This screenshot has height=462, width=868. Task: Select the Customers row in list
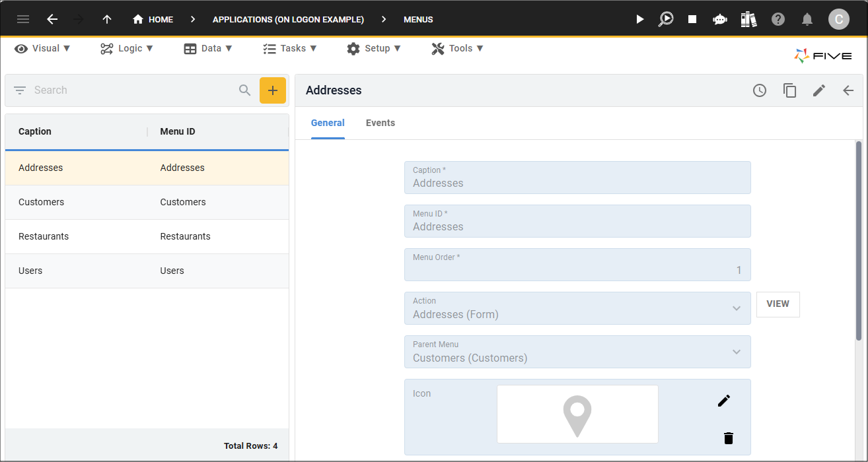coord(147,202)
